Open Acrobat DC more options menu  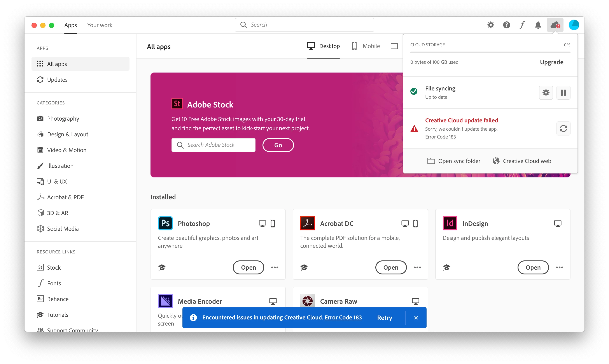click(x=417, y=267)
